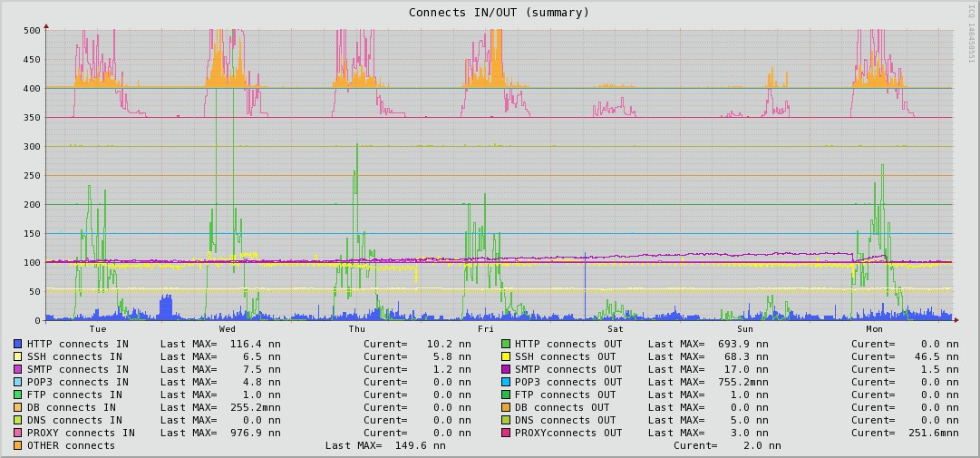This screenshot has width=980, height=458.
Task: Click the Last MAX value "693.9 nn"
Action: click(743, 345)
